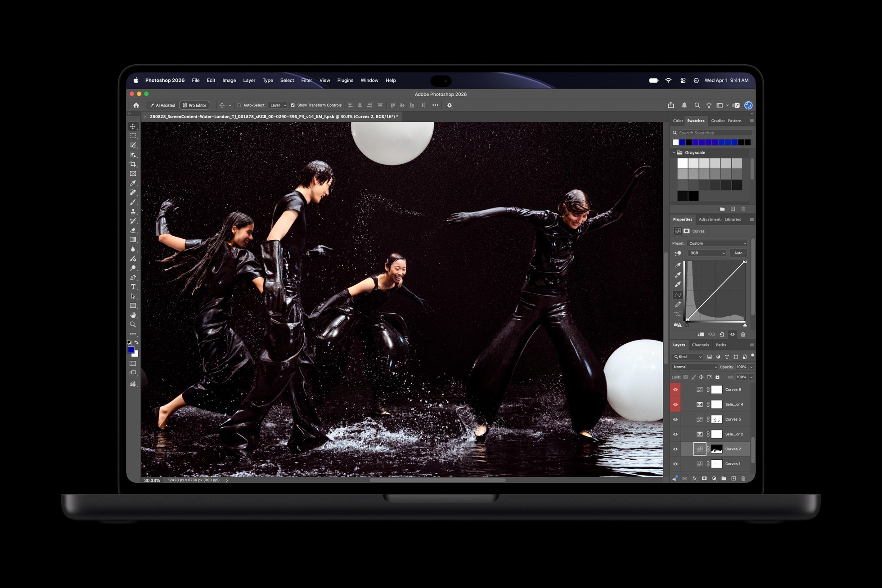
Task: Open the Auto-Select Layer dropdown
Action: (x=278, y=105)
